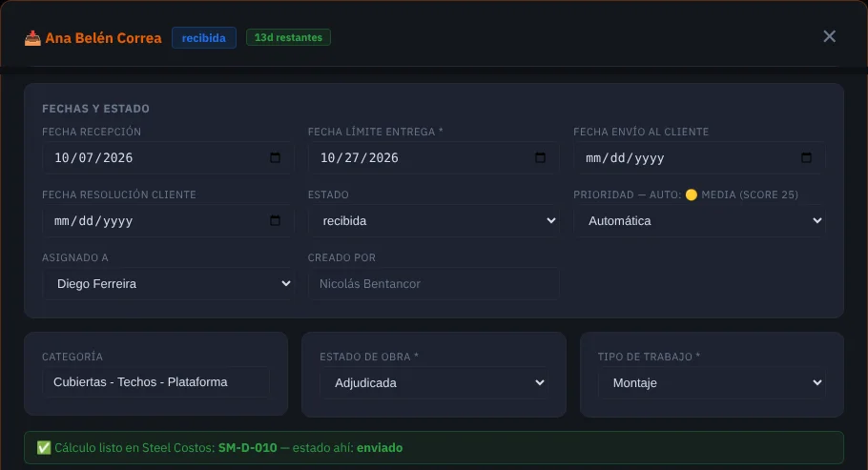Click the TIPO DE TRABAJO * label
The width and height of the screenshot is (868, 470).
pyautogui.click(x=649, y=358)
